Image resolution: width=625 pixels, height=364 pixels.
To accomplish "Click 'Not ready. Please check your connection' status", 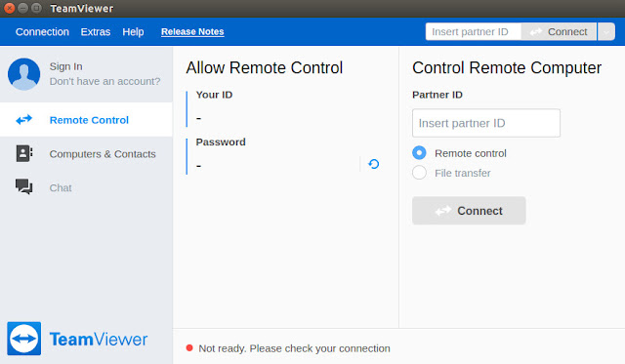I will (x=294, y=348).
